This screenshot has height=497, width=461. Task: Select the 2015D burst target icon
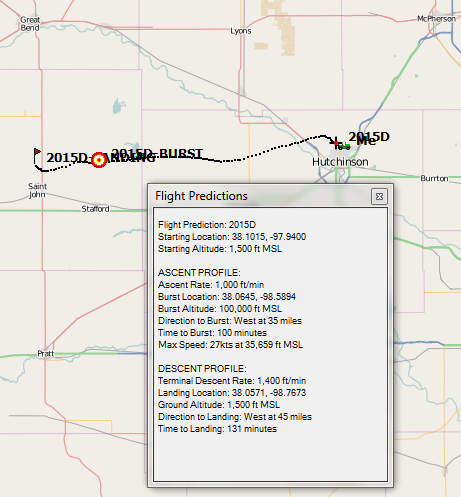99,160
